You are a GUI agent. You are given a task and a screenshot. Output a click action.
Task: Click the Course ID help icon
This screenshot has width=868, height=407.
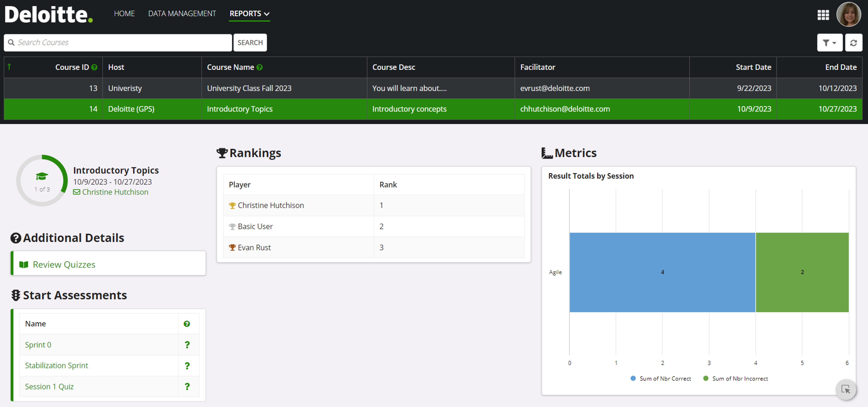94,67
